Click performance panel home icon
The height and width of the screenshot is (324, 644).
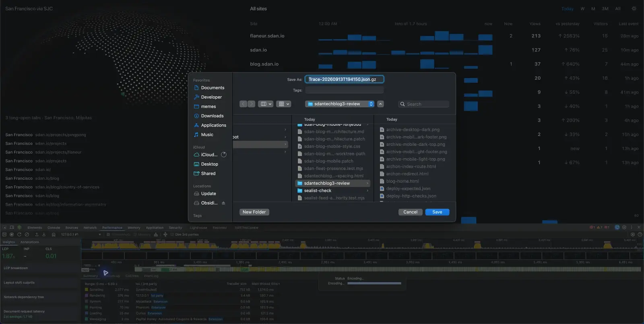pyautogui.click(x=54, y=234)
